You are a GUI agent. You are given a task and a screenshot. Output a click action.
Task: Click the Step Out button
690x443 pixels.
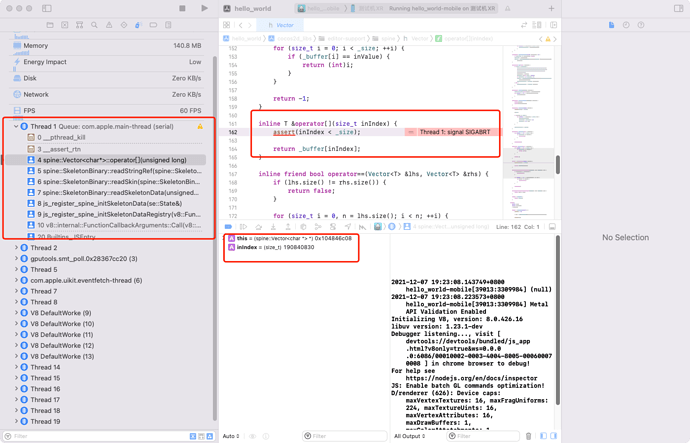pyautogui.click(x=288, y=227)
